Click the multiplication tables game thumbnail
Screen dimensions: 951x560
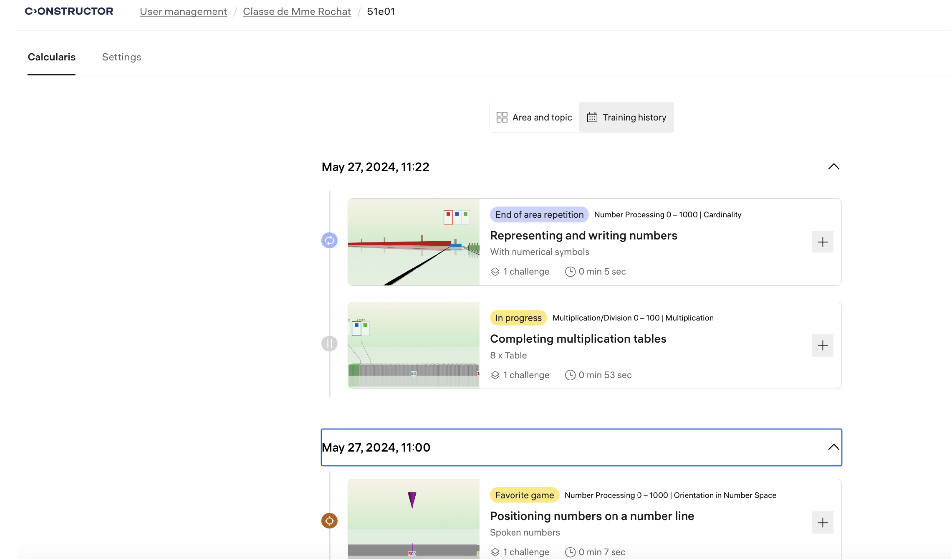point(413,345)
